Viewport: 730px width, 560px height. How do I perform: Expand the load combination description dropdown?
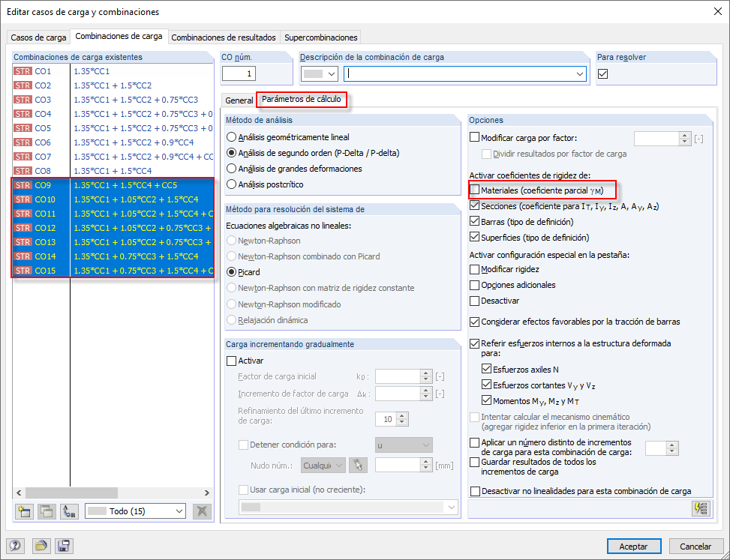point(580,73)
